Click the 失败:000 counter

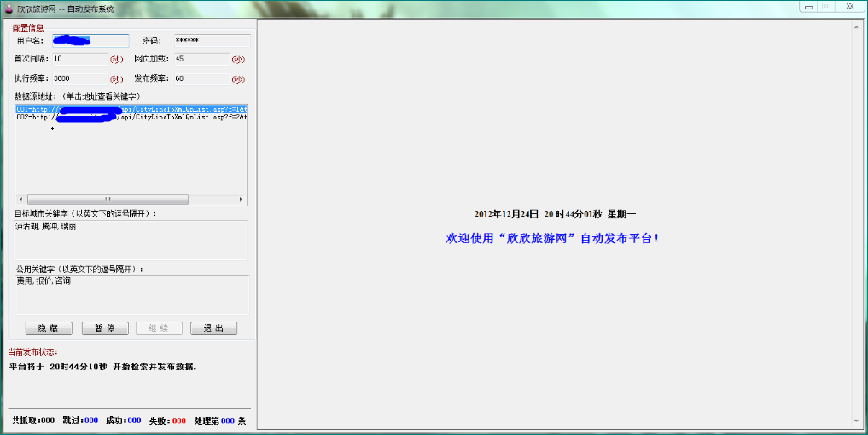(x=168, y=420)
